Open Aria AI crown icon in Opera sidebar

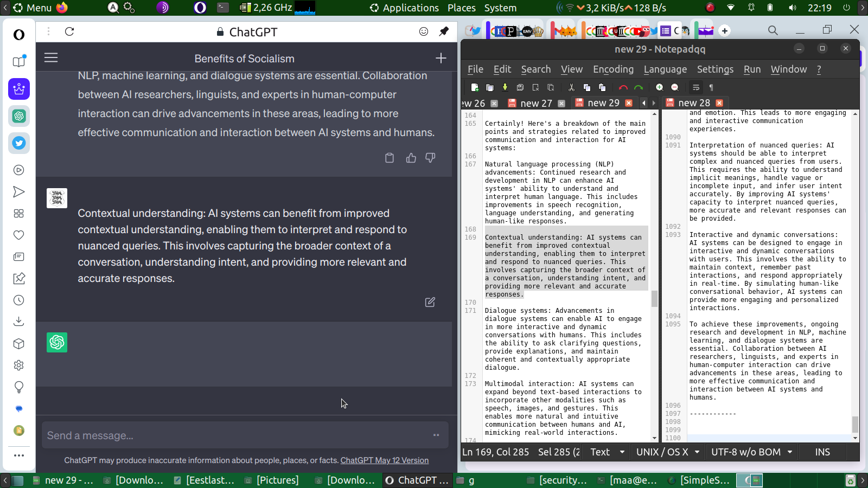[x=19, y=89]
